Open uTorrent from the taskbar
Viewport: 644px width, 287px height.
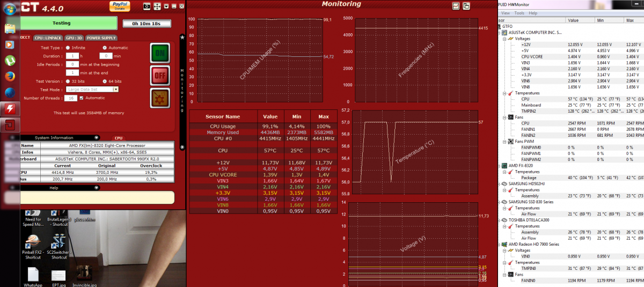pos(9,61)
